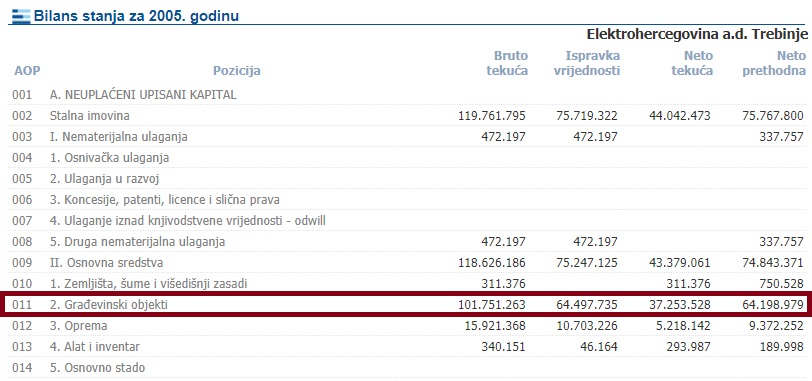Click the II. Osnovna sredstva position
This screenshot has height=381, width=812.
pos(106,263)
